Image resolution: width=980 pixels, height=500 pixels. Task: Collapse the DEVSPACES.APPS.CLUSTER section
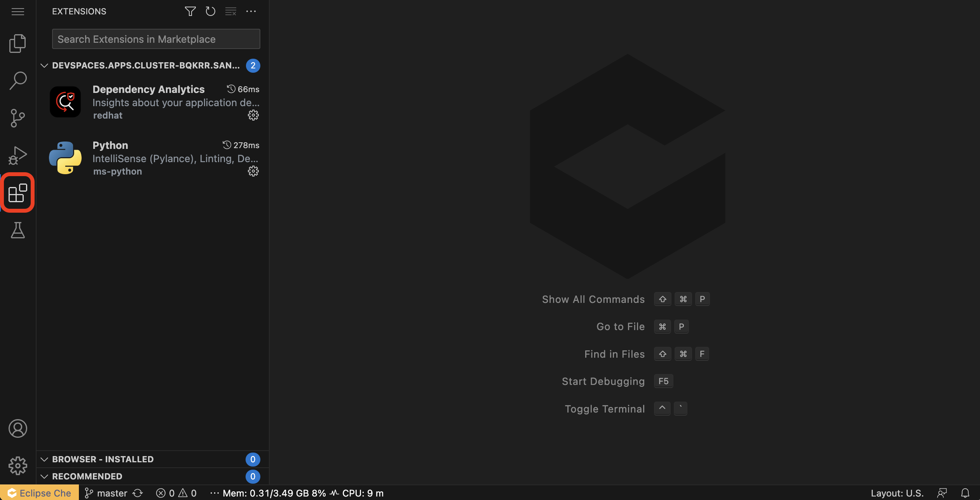click(x=44, y=65)
